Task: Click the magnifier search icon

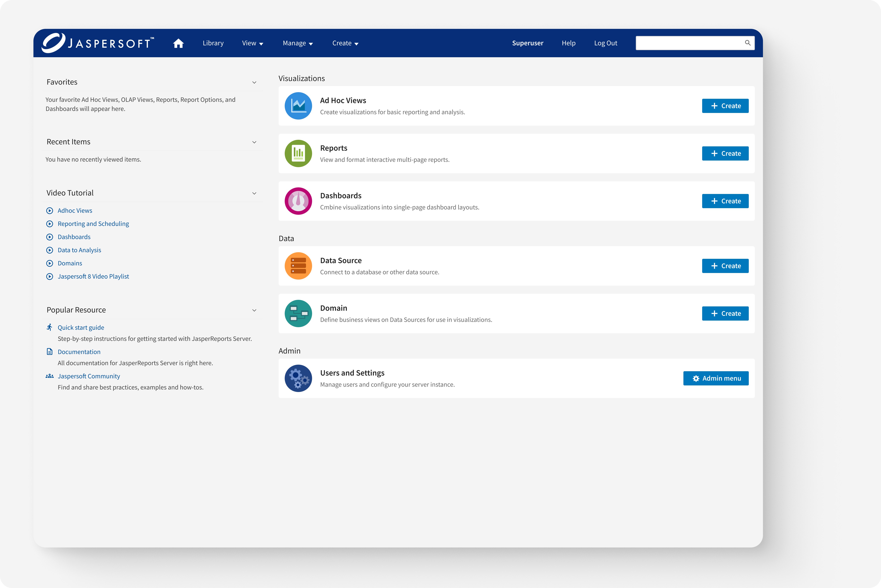Action: tap(747, 43)
